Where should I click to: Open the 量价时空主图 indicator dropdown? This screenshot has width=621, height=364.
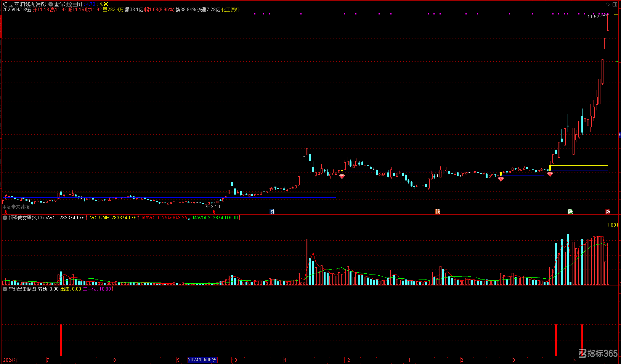click(x=51, y=4)
